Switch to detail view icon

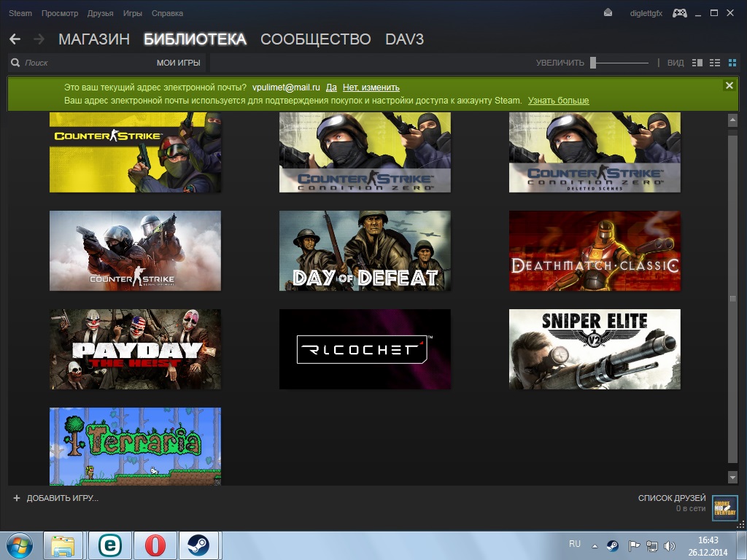click(x=697, y=63)
